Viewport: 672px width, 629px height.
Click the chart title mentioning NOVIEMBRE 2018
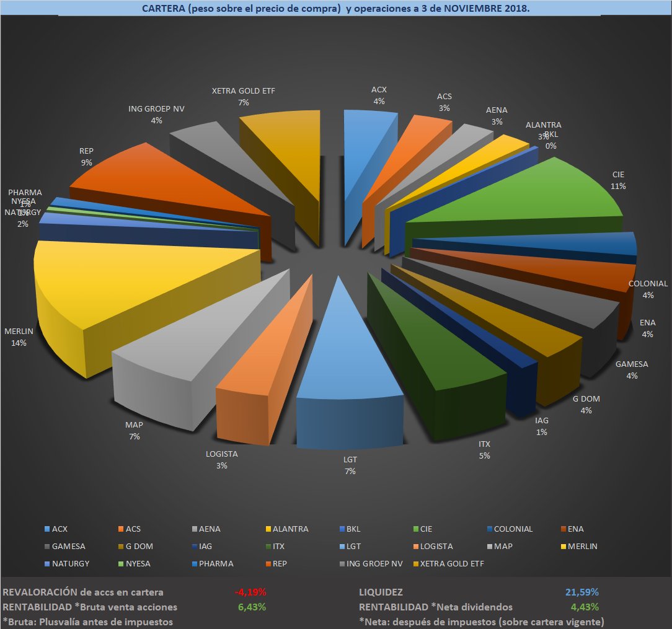coord(335,8)
